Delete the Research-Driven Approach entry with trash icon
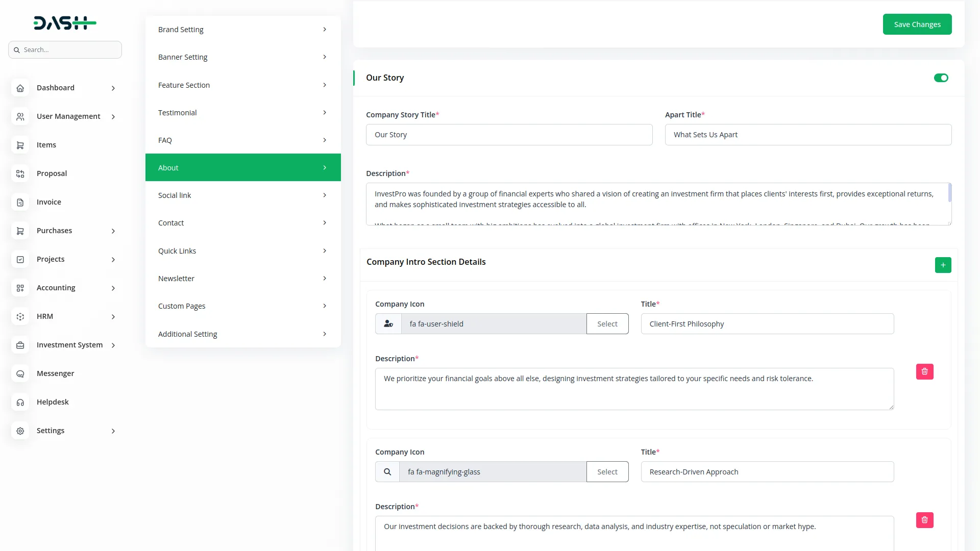This screenshot has width=980, height=551. [x=924, y=520]
